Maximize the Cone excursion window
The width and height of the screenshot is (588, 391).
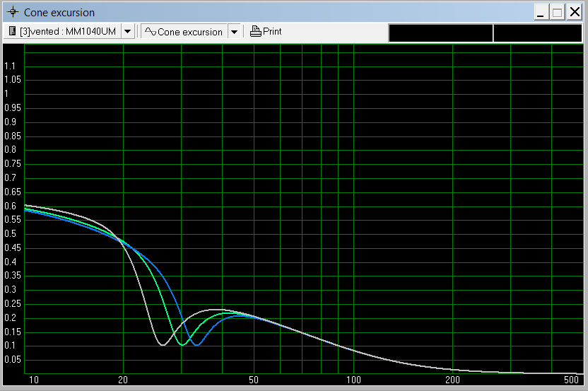pos(557,13)
